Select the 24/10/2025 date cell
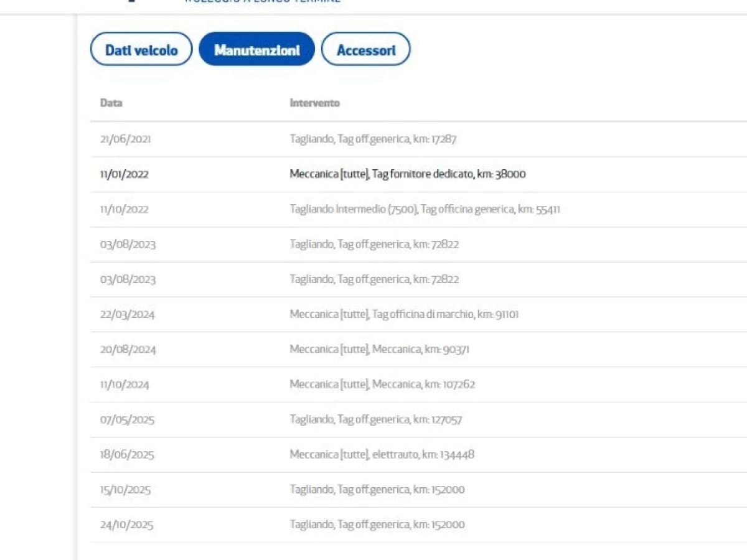747x560 pixels. click(x=126, y=525)
